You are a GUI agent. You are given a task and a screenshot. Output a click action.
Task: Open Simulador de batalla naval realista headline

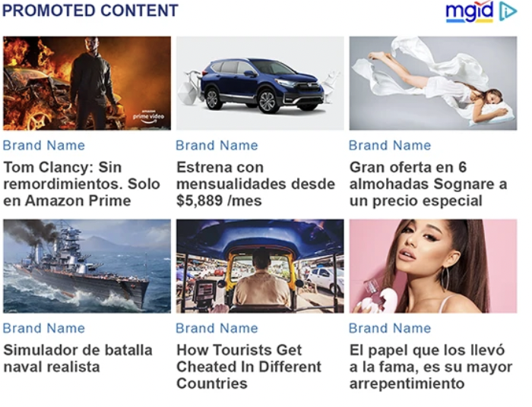tap(78, 358)
